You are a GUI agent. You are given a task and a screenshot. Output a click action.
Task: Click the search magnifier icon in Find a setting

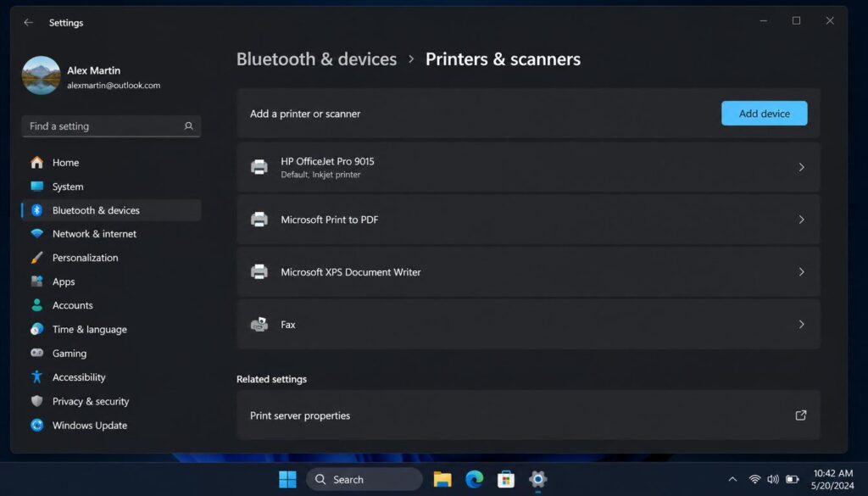tap(189, 126)
